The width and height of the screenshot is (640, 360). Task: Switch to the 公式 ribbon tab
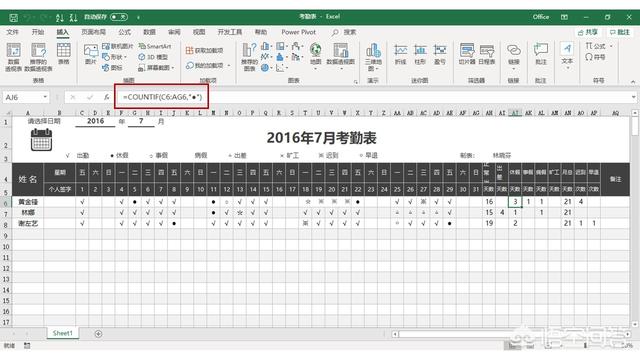(x=124, y=32)
